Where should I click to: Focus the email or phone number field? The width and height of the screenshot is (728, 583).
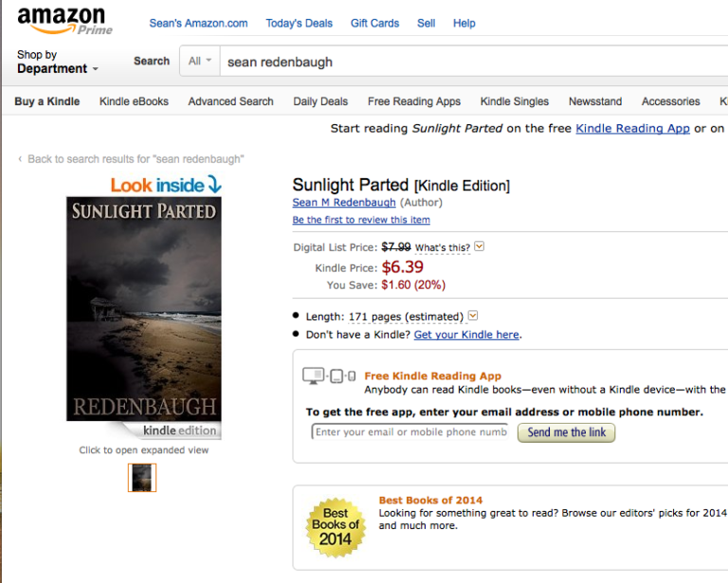[x=410, y=432]
